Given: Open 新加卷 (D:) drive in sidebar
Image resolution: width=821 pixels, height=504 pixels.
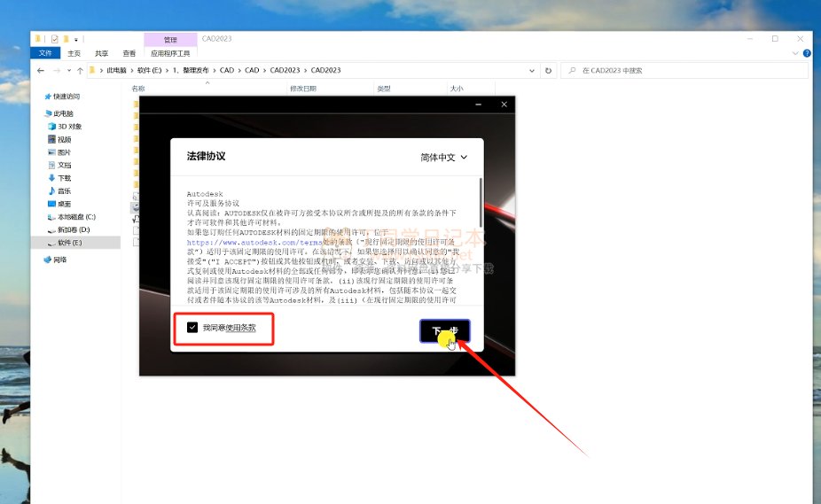Looking at the screenshot, I should tap(74, 229).
